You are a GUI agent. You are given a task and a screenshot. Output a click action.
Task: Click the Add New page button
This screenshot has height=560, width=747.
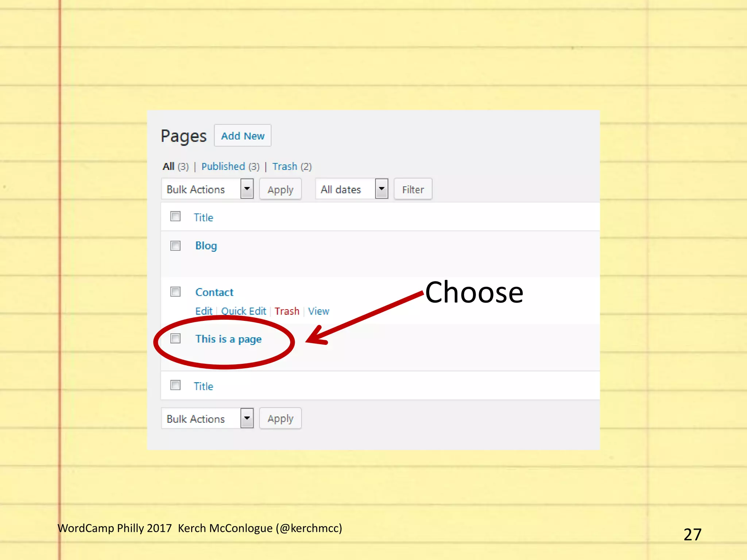[x=243, y=136]
